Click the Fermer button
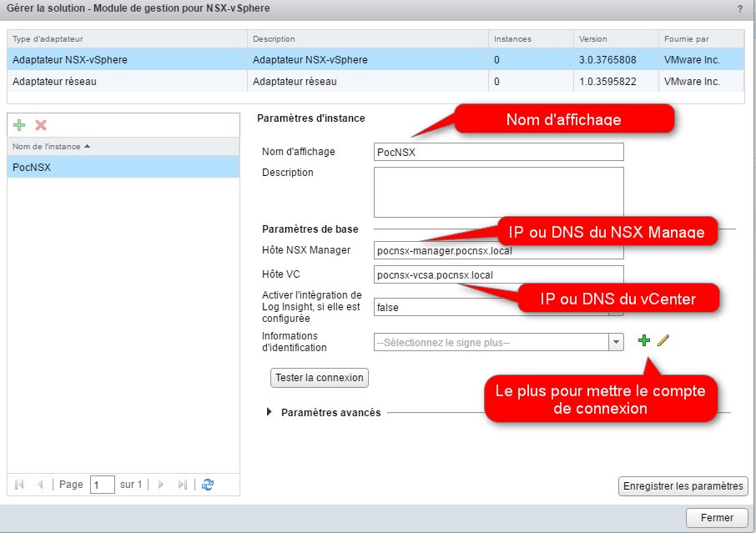This screenshot has height=533, width=756. [716, 518]
